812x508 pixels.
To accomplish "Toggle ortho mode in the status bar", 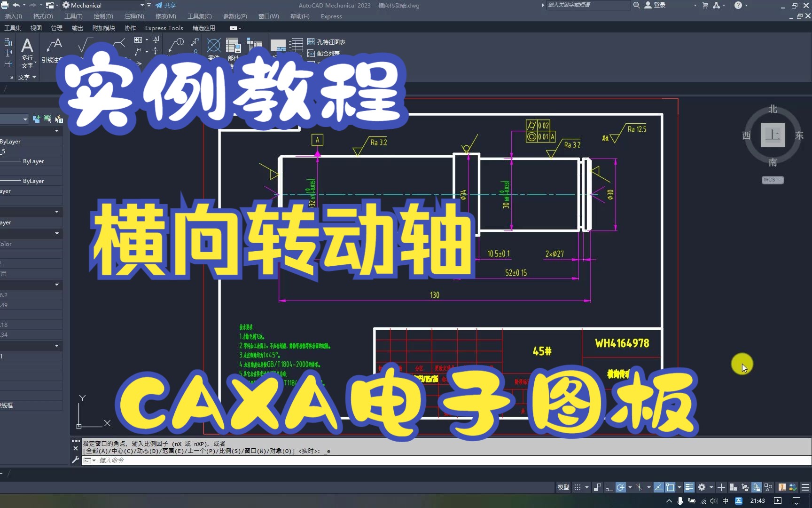I will click(609, 487).
